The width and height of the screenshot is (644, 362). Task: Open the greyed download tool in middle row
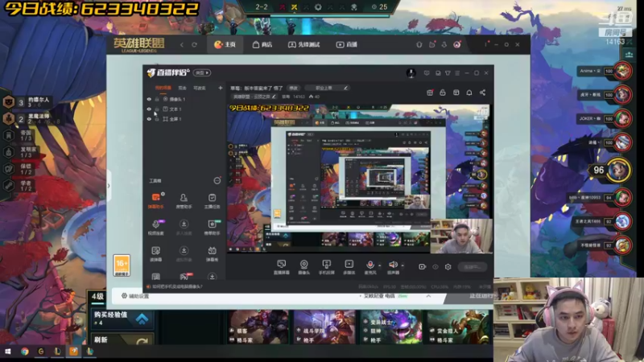click(184, 227)
